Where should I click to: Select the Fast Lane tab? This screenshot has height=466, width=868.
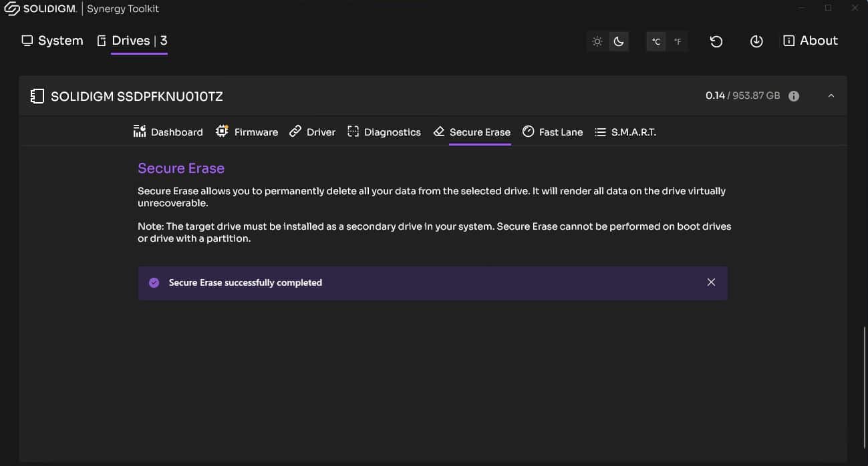coord(553,132)
